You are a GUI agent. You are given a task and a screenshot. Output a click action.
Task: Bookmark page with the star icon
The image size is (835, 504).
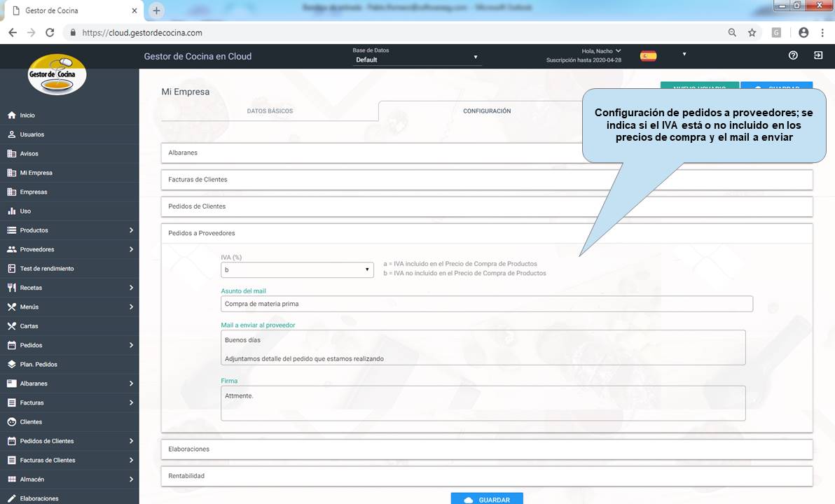pyautogui.click(x=752, y=32)
